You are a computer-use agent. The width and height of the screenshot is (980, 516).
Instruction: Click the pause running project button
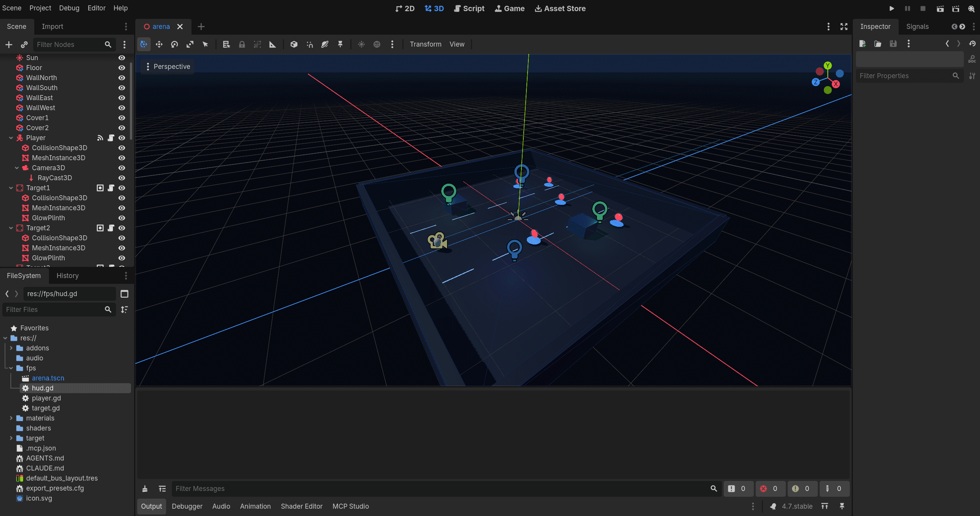(x=907, y=8)
